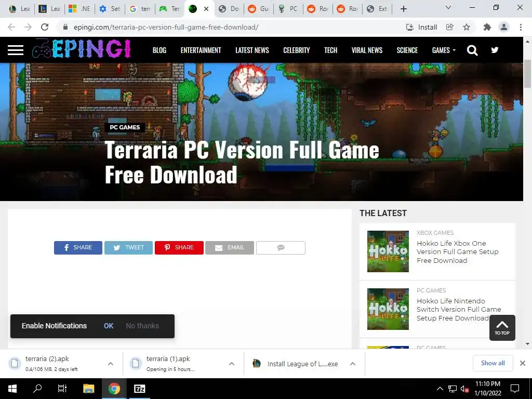Click the muted volume tray icon
Screen dimensions: 532x399
point(464,389)
